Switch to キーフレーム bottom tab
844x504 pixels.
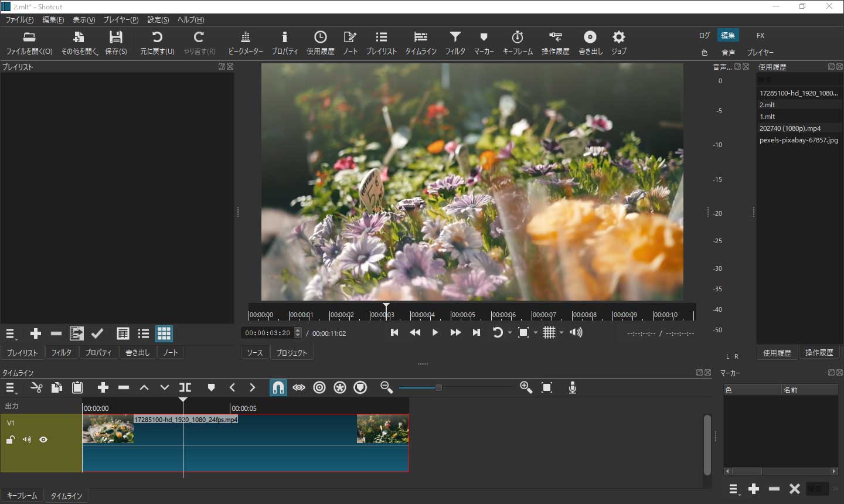[22, 495]
